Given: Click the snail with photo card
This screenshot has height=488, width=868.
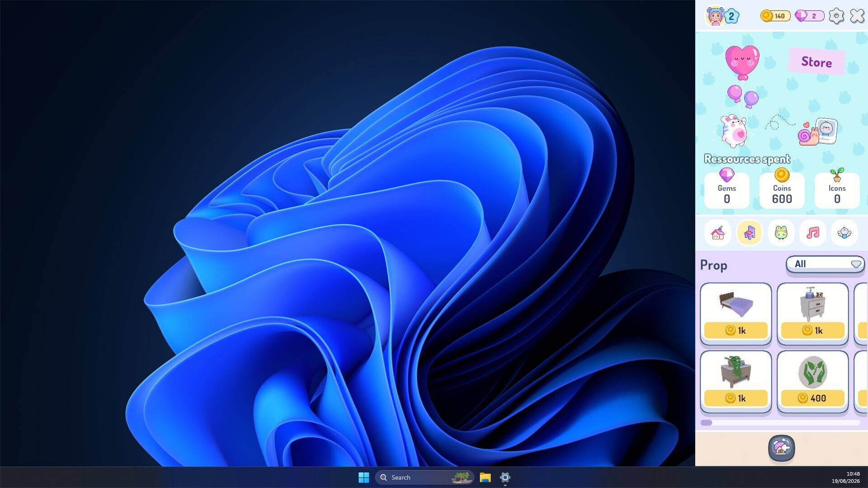Looking at the screenshot, I should (x=817, y=131).
